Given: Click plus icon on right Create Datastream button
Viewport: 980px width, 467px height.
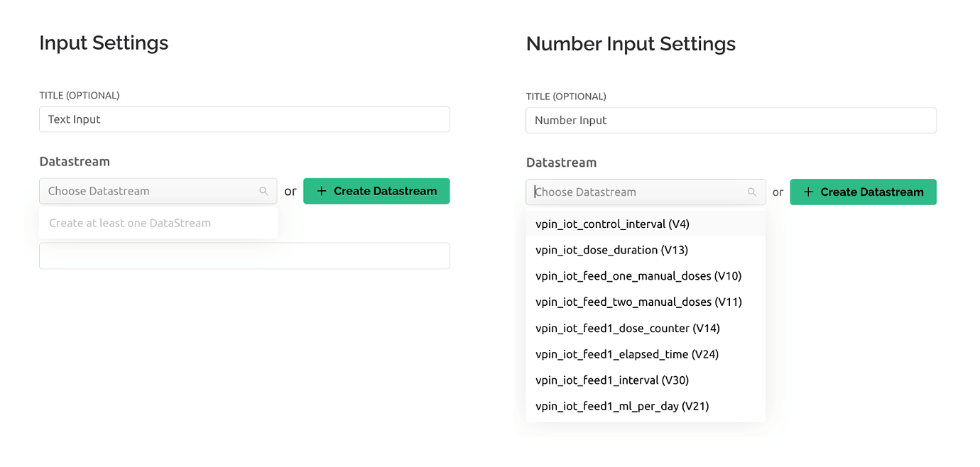Looking at the screenshot, I should pos(808,192).
